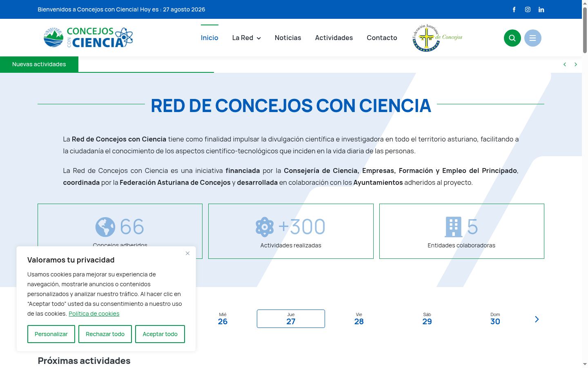The width and height of the screenshot is (588, 368).
Task: Click the building icon beside 5
Action: pos(453,227)
